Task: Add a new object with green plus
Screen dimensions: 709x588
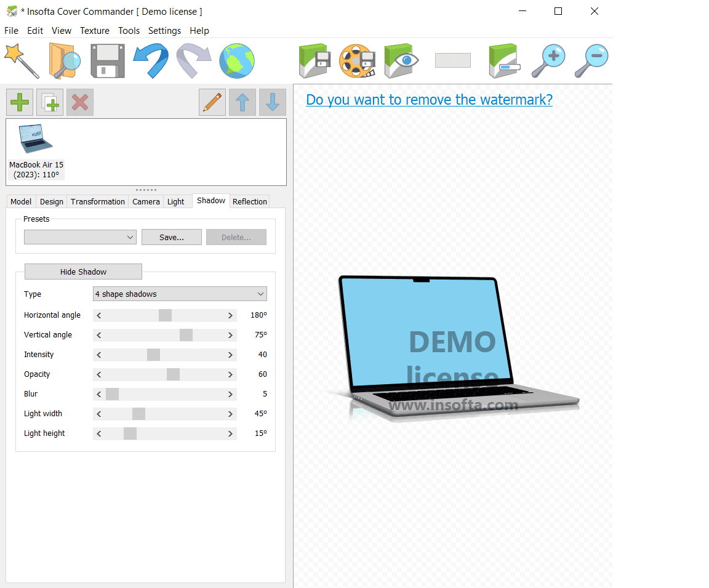Action: [20, 102]
